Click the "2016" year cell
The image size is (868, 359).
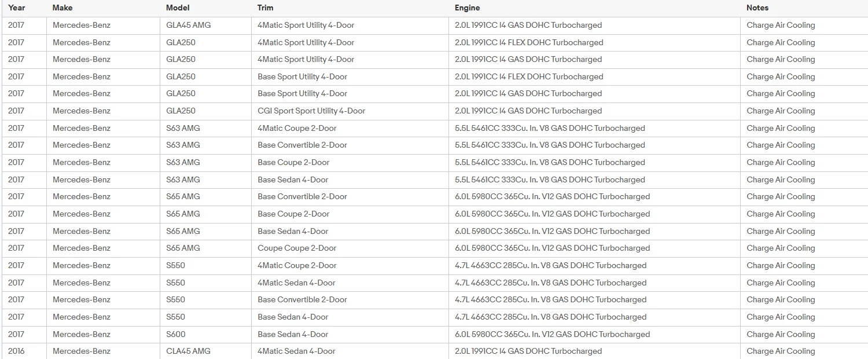click(16, 351)
